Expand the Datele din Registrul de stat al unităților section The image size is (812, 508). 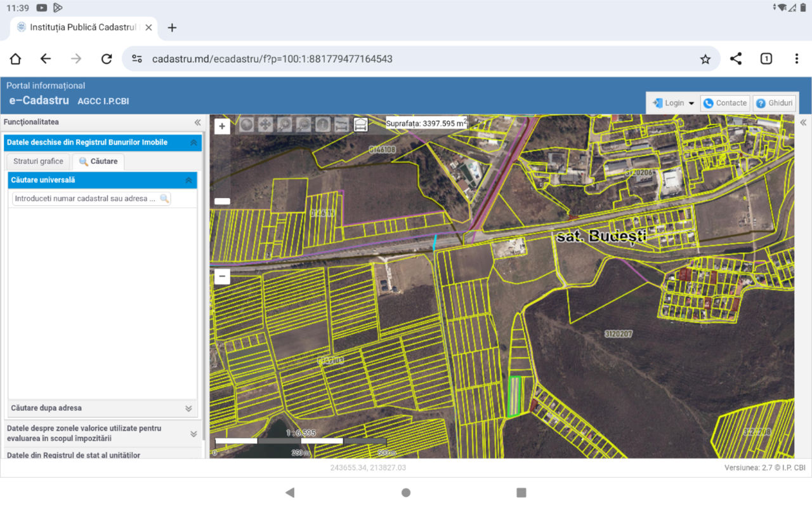point(103,454)
